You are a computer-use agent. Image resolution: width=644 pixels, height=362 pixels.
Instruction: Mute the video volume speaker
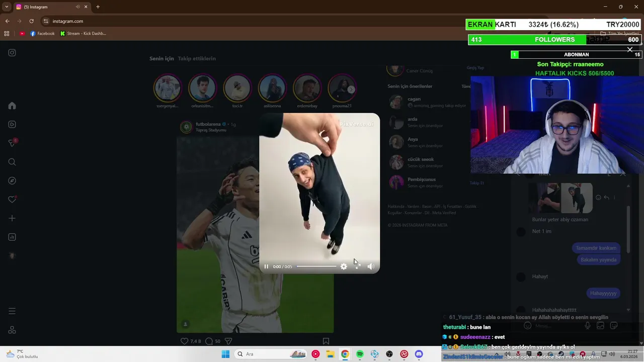pyautogui.click(x=371, y=266)
